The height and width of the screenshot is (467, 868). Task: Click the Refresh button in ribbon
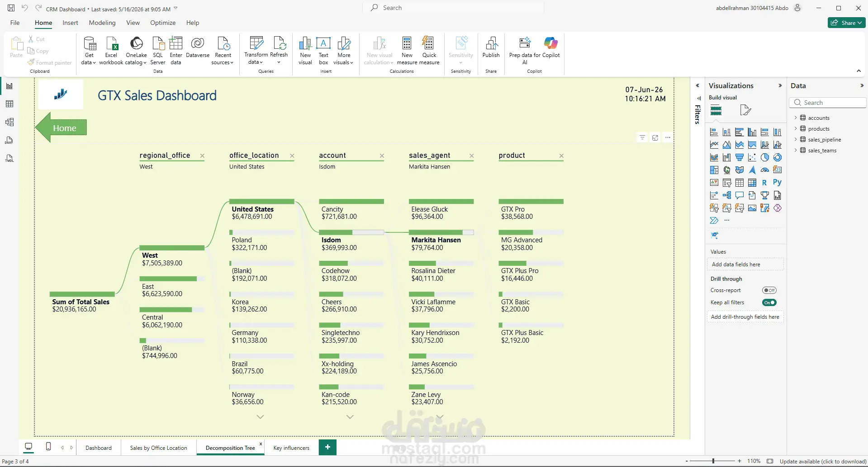coord(279,50)
